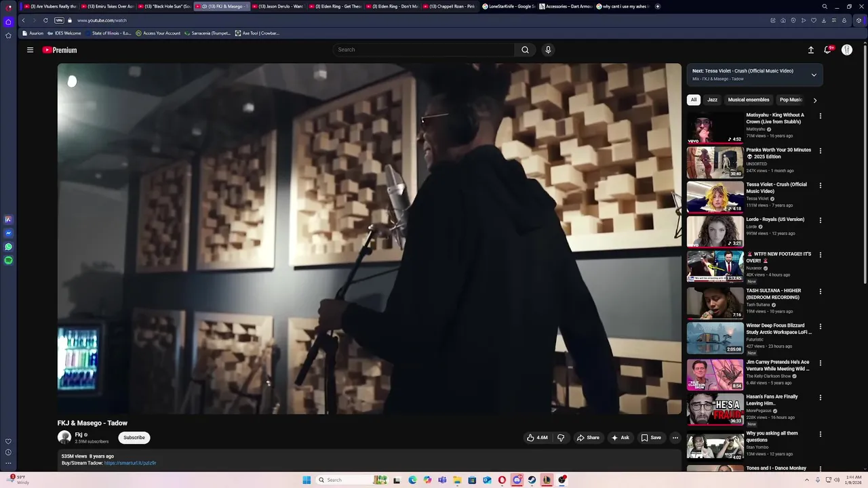The image size is (868, 488).
Task: Open Discord from the taskbar
Action: point(517,480)
